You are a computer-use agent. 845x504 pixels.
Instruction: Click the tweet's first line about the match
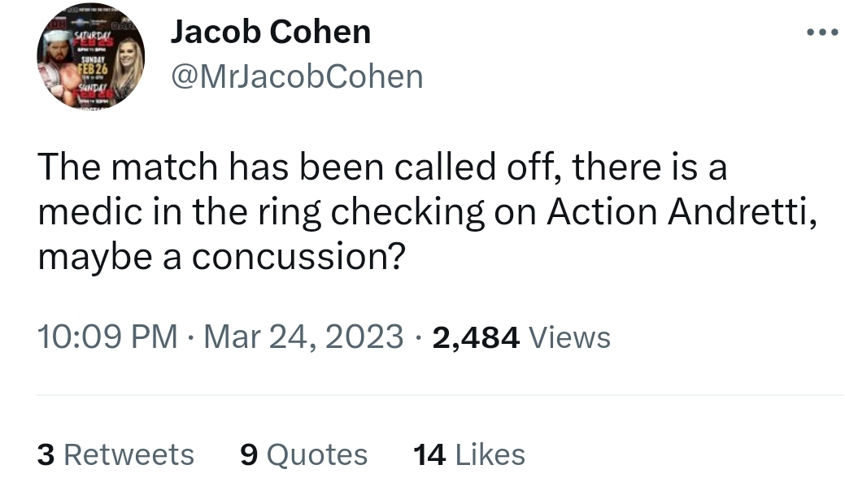382,167
